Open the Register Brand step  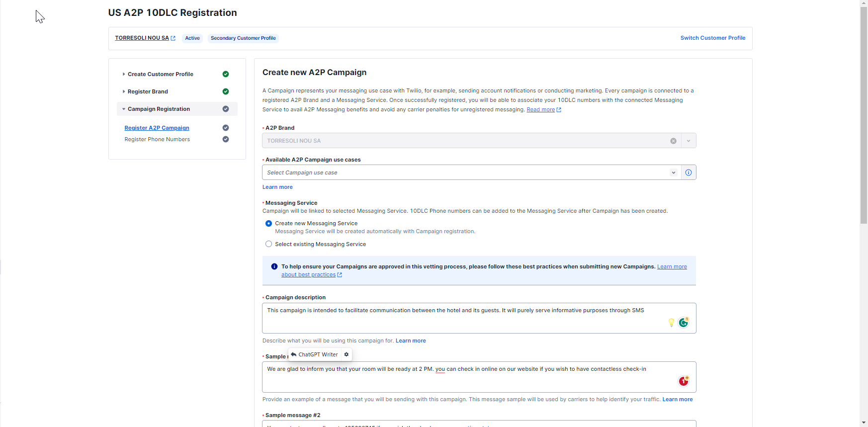tap(148, 91)
